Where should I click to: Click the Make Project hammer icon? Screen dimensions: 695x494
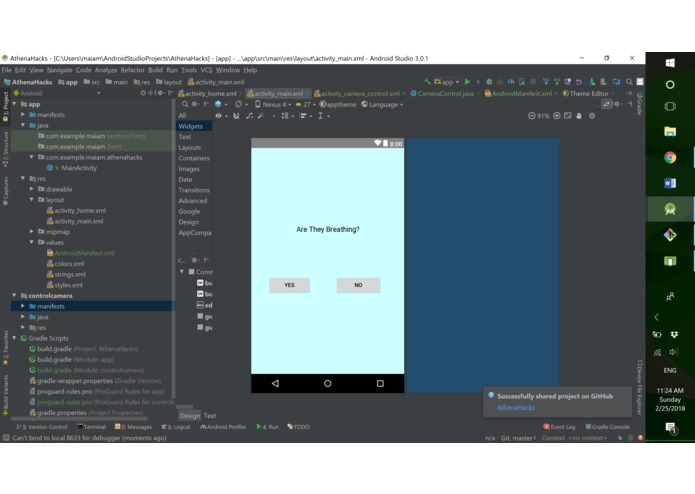point(427,82)
